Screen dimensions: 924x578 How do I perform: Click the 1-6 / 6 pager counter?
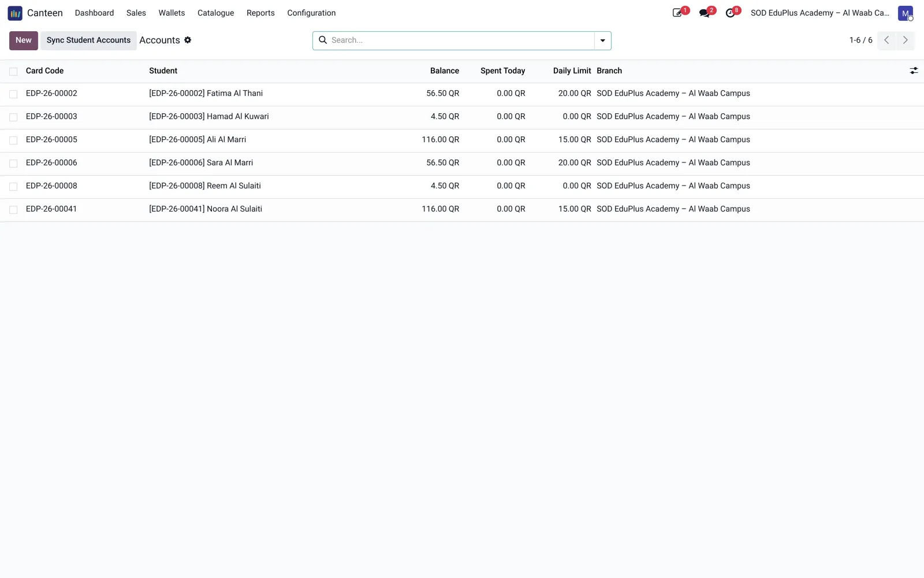tap(860, 40)
